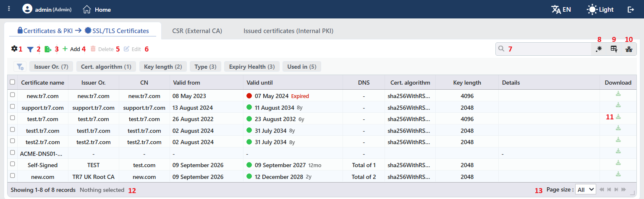Check the new.com row checkbox
The image size is (644, 199).
[12, 176]
